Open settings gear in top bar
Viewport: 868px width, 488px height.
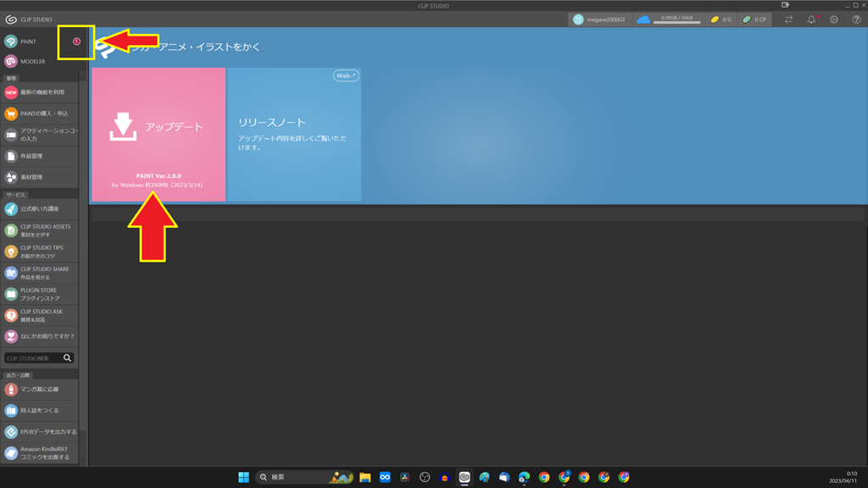coord(834,19)
